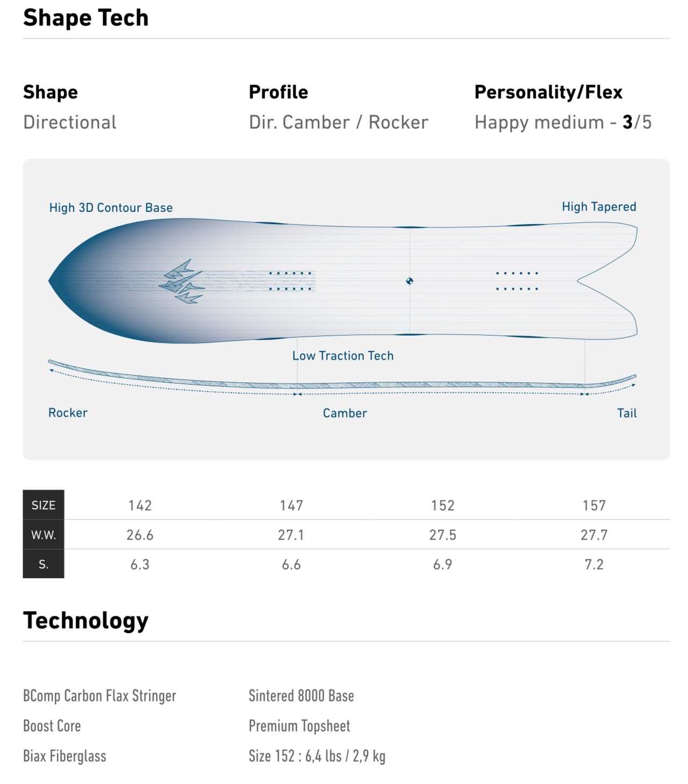This screenshot has width=688, height=784.
Task: Click the Rocker profile label
Action: coord(68,413)
